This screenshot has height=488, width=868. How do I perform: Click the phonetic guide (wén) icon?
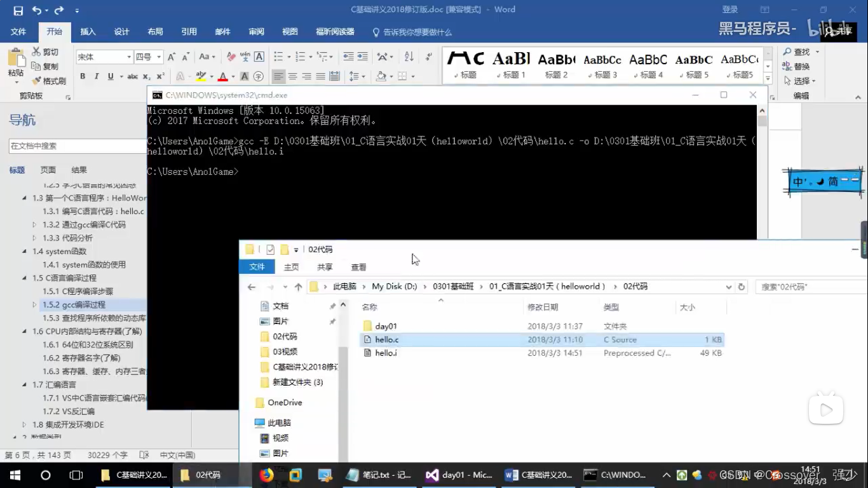tap(245, 57)
